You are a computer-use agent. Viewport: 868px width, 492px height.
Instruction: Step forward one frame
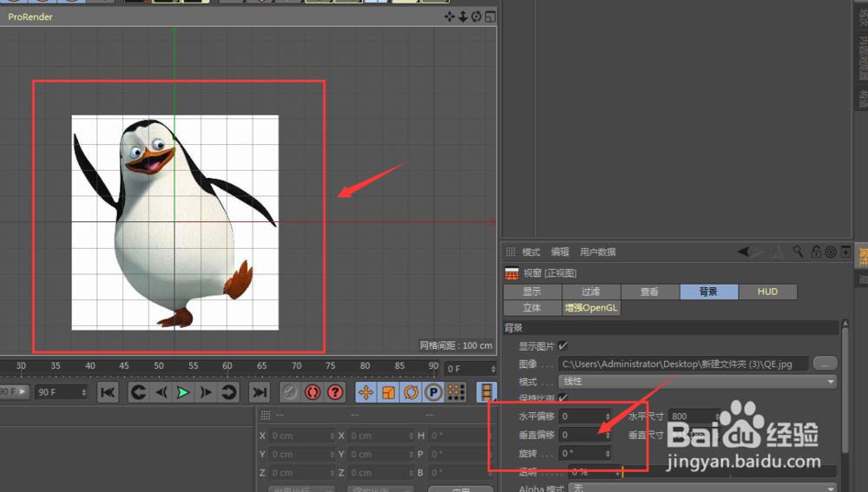206,392
